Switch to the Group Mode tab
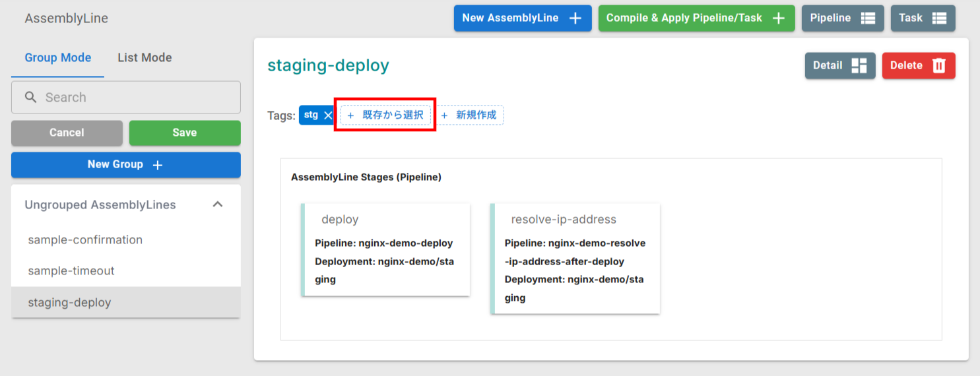The image size is (980, 376). (58, 58)
